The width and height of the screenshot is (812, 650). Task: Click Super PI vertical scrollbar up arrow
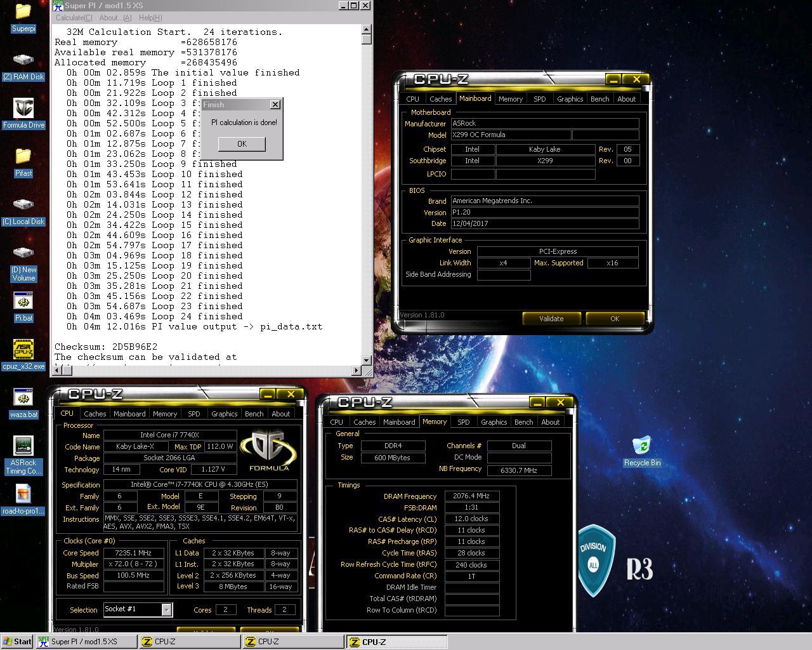pos(367,29)
